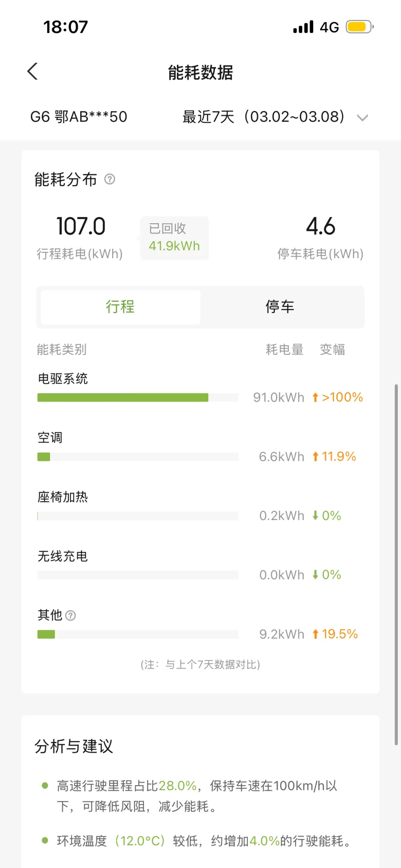Screen dimensions: 401x868
Task: Select vehicle G6 鄂AB***50
Action: 79,117
